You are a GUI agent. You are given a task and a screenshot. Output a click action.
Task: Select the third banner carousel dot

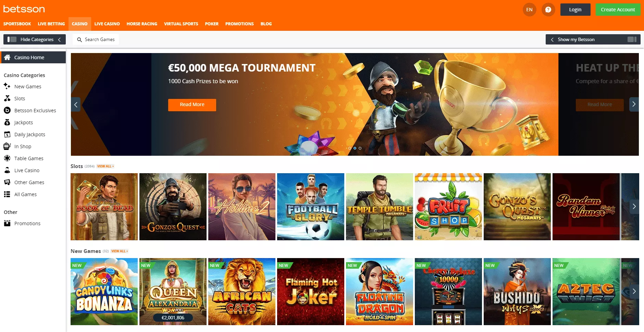(360, 148)
